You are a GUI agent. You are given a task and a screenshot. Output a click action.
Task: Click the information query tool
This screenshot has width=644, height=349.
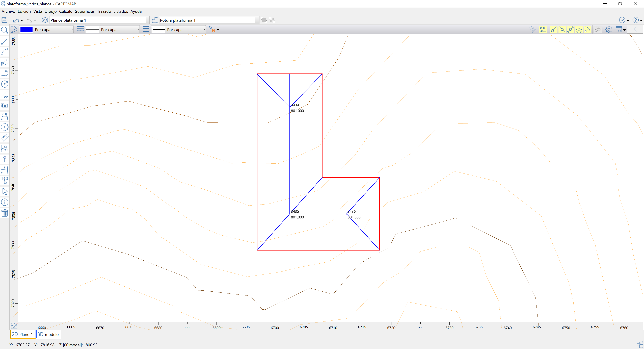pyautogui.click(x=5, y=202)
